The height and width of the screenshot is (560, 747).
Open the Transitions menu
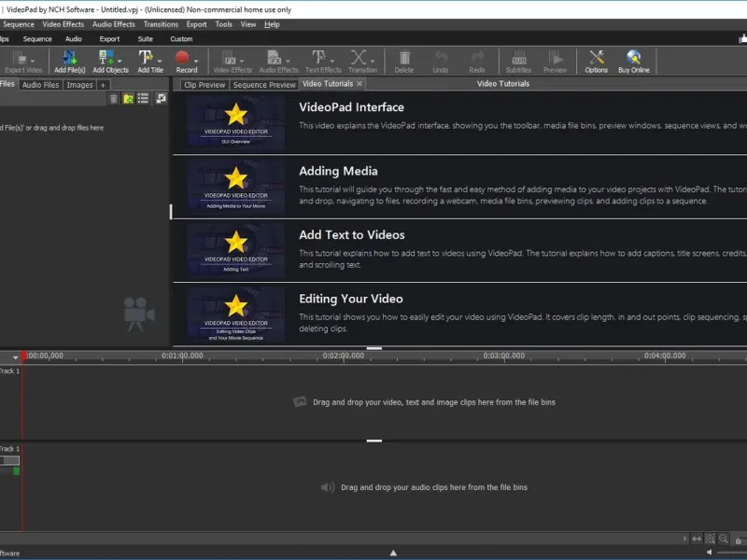pos(161,24)
